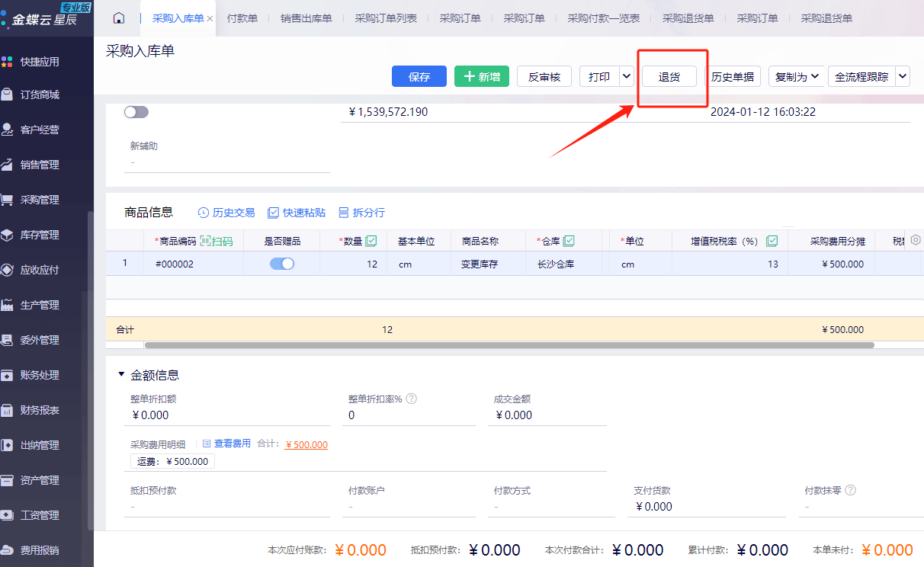Screen dimensions: 924x567
Task: Switch to the first 采购退货单 tab
Action: pyautogui.click(x=688, y=18)
